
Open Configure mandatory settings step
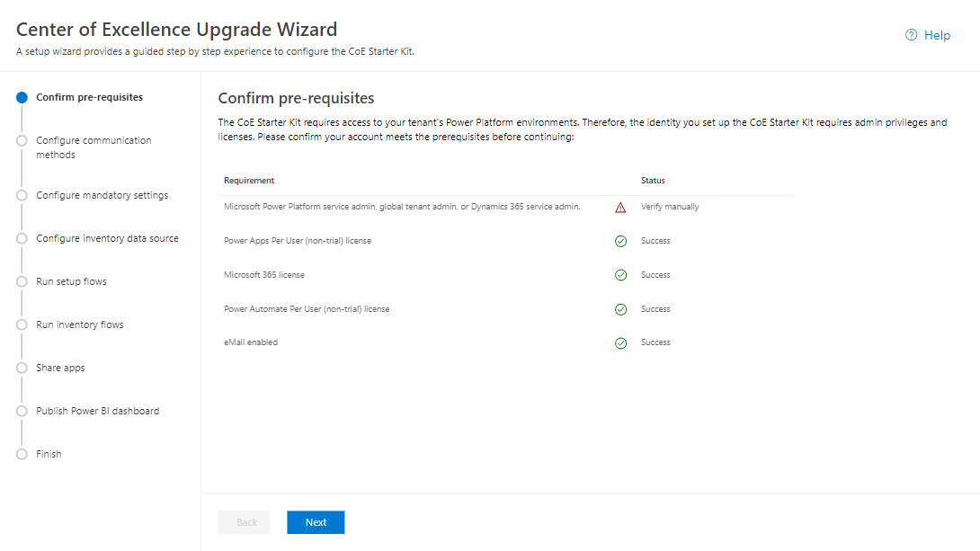[x=102, y=195]
